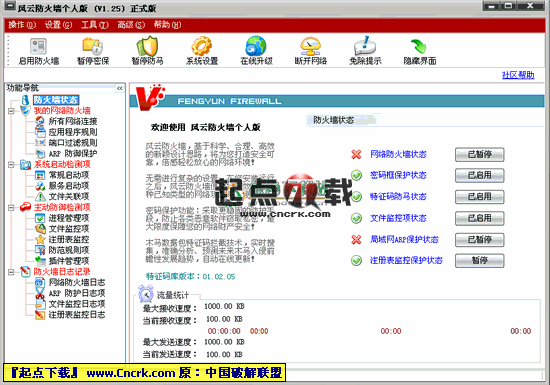This screenshot has height=385, width=550.
Task: Collapse 我的网络防火墙 tree node
Action: 11,111
